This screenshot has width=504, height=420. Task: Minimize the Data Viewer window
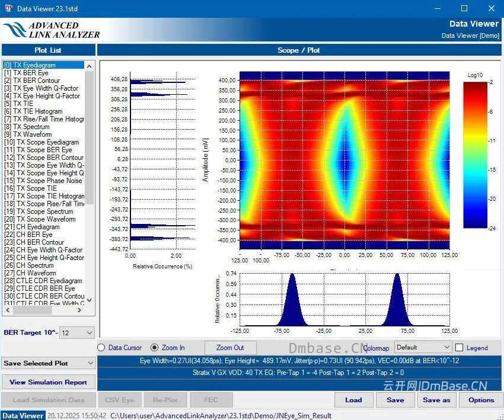coord(437,8)
